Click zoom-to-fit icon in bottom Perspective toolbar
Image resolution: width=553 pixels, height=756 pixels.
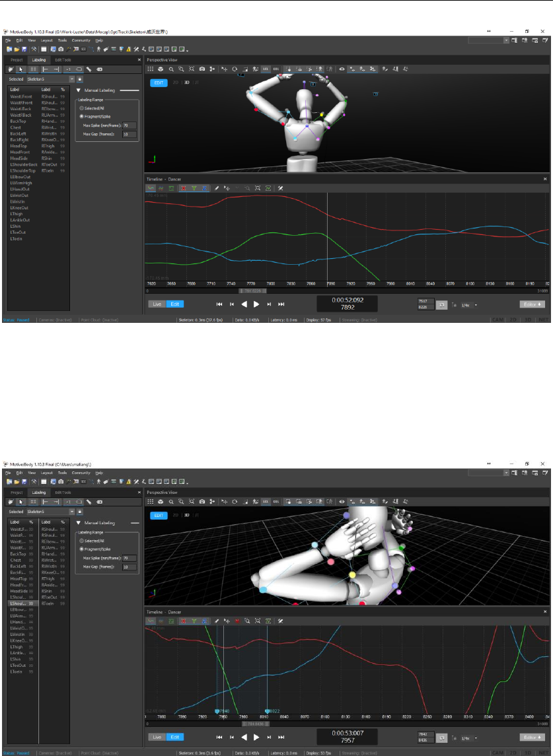point(192,502)
